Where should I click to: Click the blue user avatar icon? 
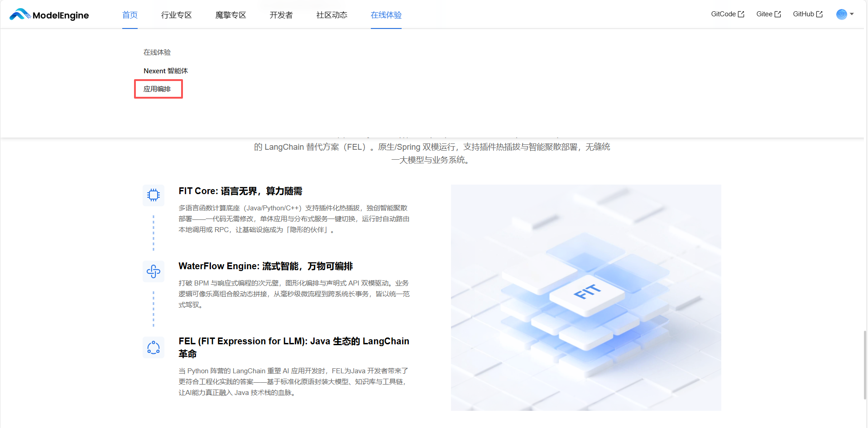841,14
